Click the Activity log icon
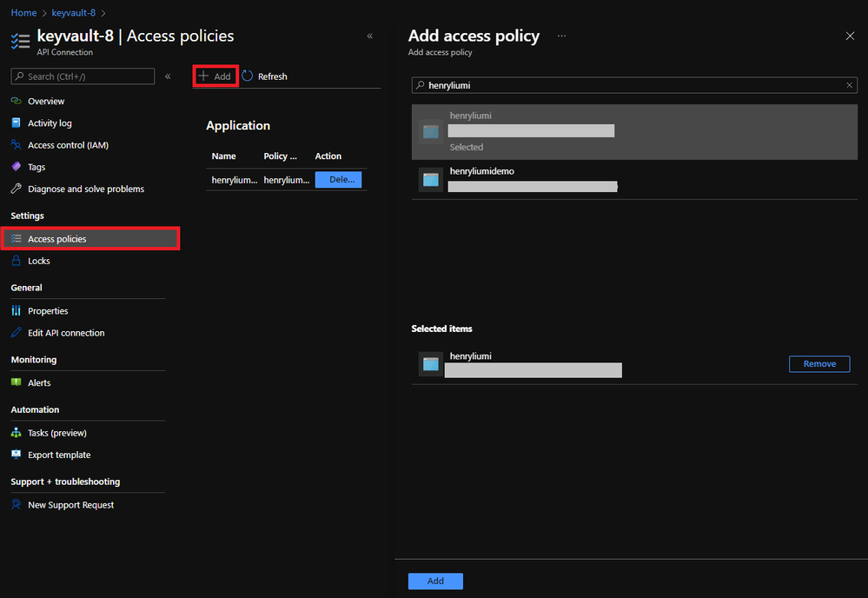Screen dimensions: 868x598 pos(16,123)
